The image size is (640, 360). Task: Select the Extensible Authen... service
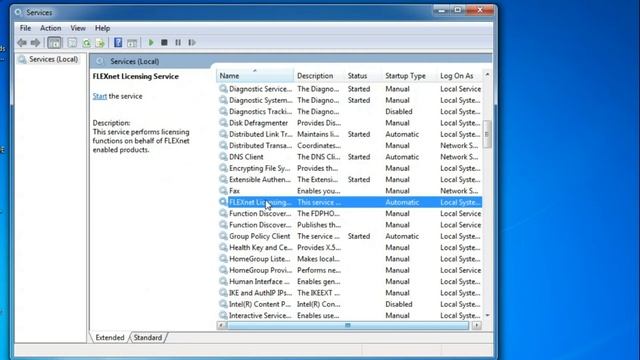tap(350, 180)
